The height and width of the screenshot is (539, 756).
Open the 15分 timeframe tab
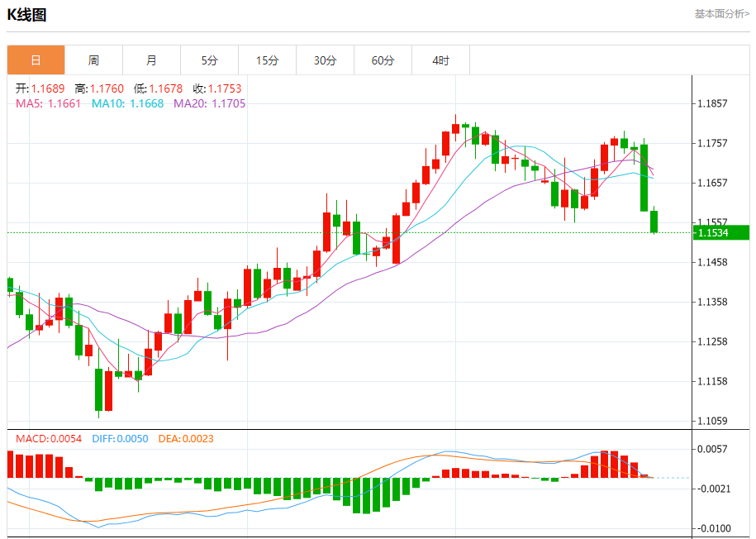coord(267,60)
